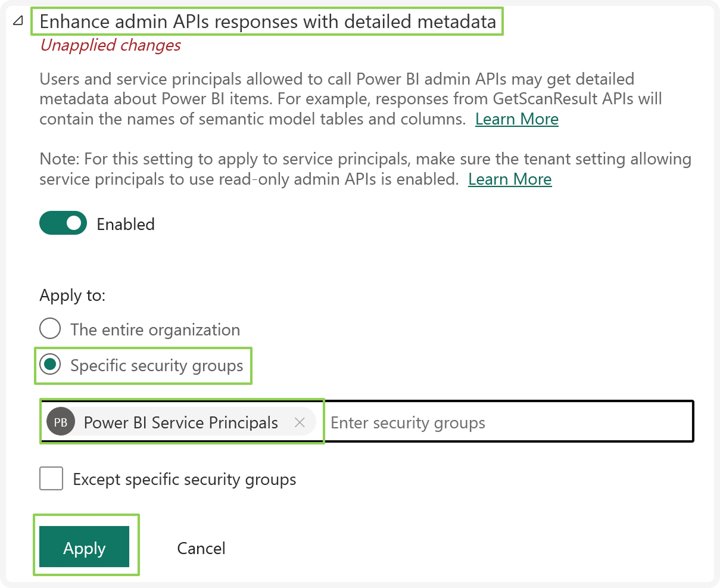Click the Specific security groups label text
This screenshot has width=720, height=588.
(157, 366)
